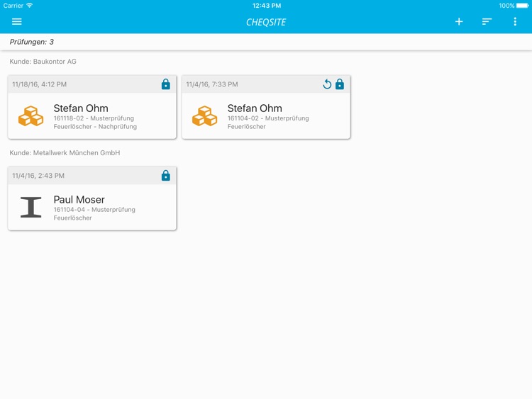This screenshot has width=532, height=399.
Task: Tap the 'Prüfungen: 3' counter
Action: pyautogui.click(x=31, y=42)
